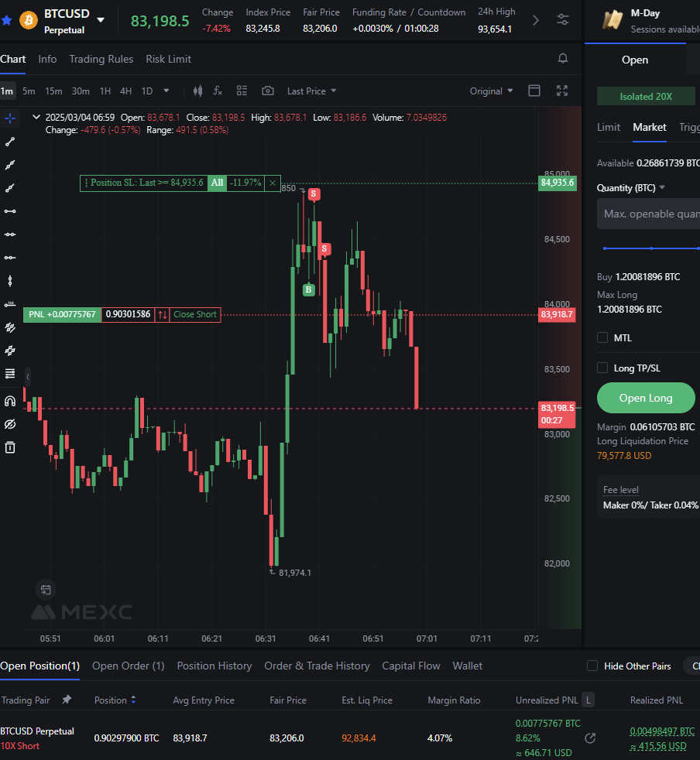Select the price label line tool

coord(10,304)
